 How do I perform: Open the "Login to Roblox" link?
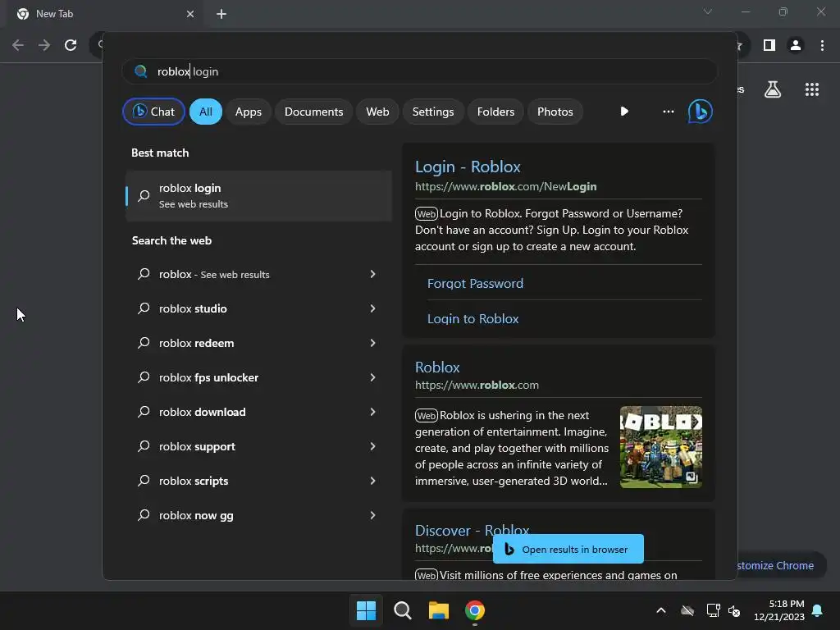(x=473, y=319)
